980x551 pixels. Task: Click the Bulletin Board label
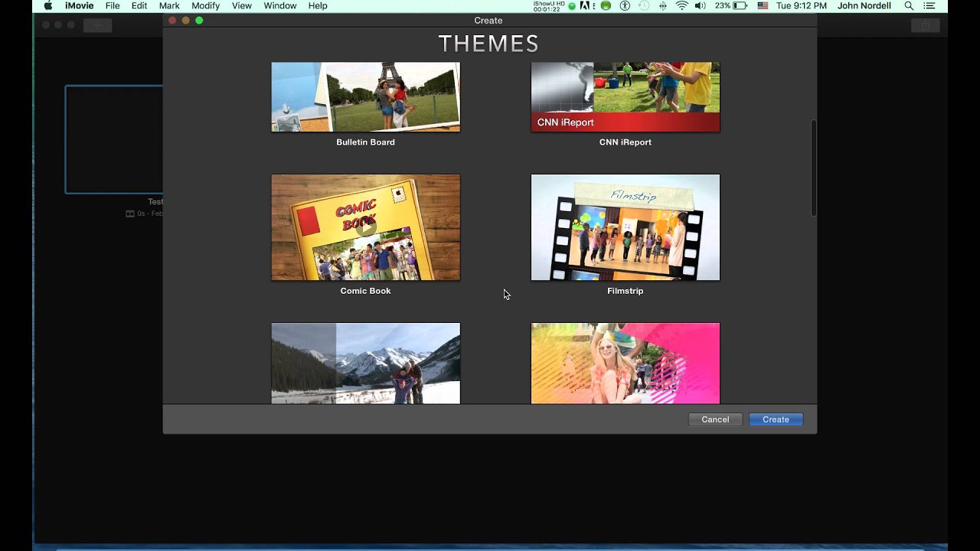pyautogui.click(x=366, y=142)
